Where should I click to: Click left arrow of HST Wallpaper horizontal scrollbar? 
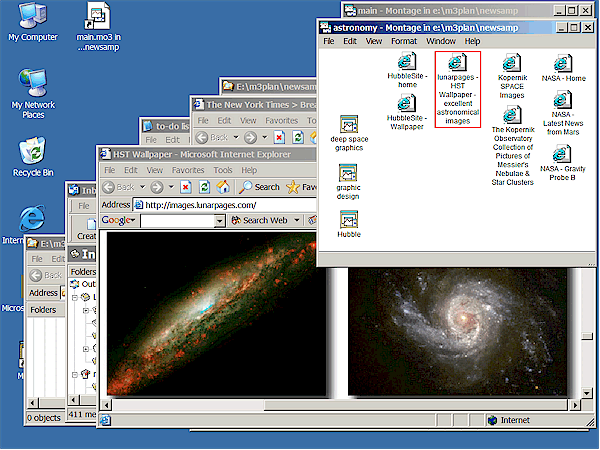tap(107, 405)
